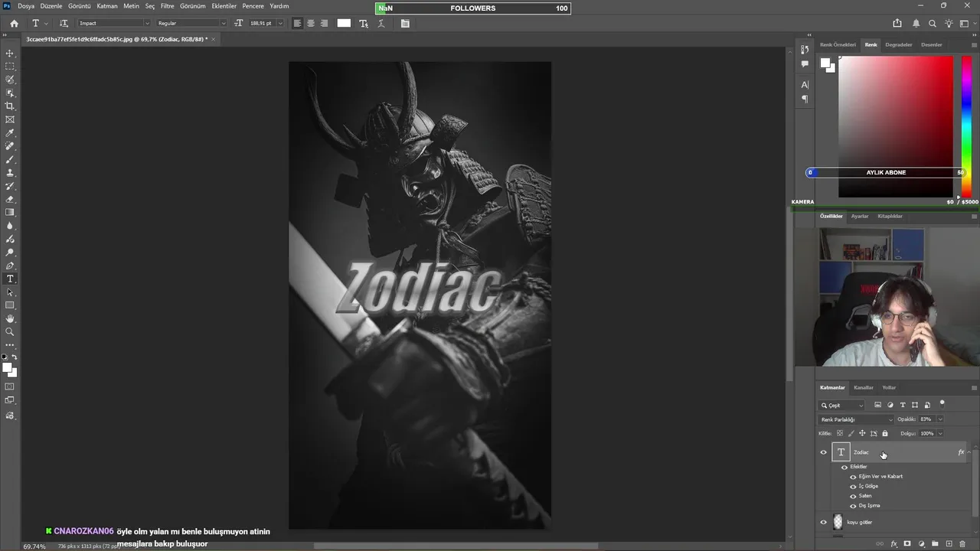Screen dimensions: 980x551
Task: Select the Eyedropper tool
Action: (x=10, y=132)
